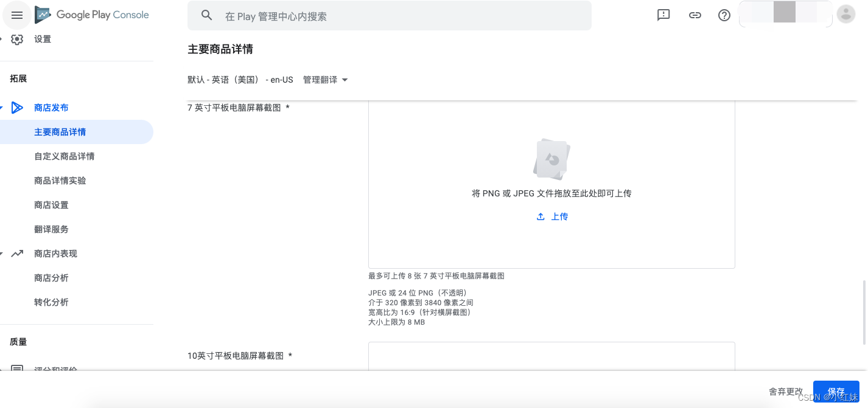Image resolution: width=868 pixels, height=408 pixels.
Task: Click the 舍弃更改 button
Action: pyautogui.click(x=785, y=392)
